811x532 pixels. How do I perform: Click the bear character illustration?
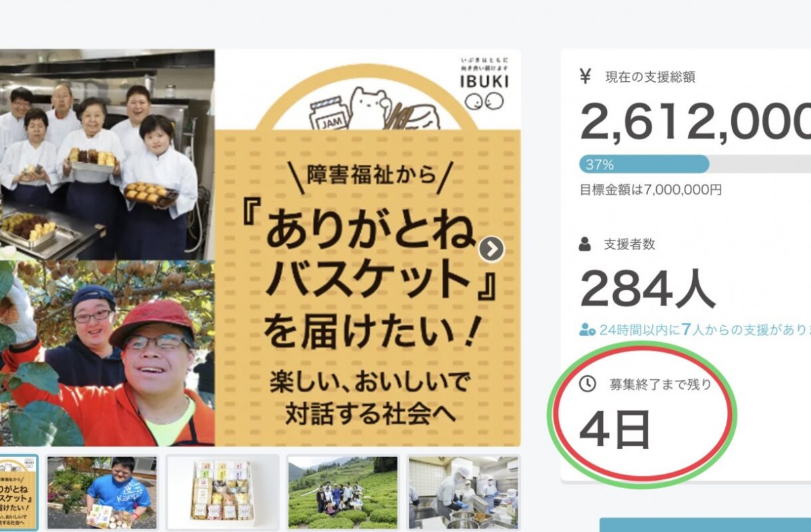(x=370, y=108)
